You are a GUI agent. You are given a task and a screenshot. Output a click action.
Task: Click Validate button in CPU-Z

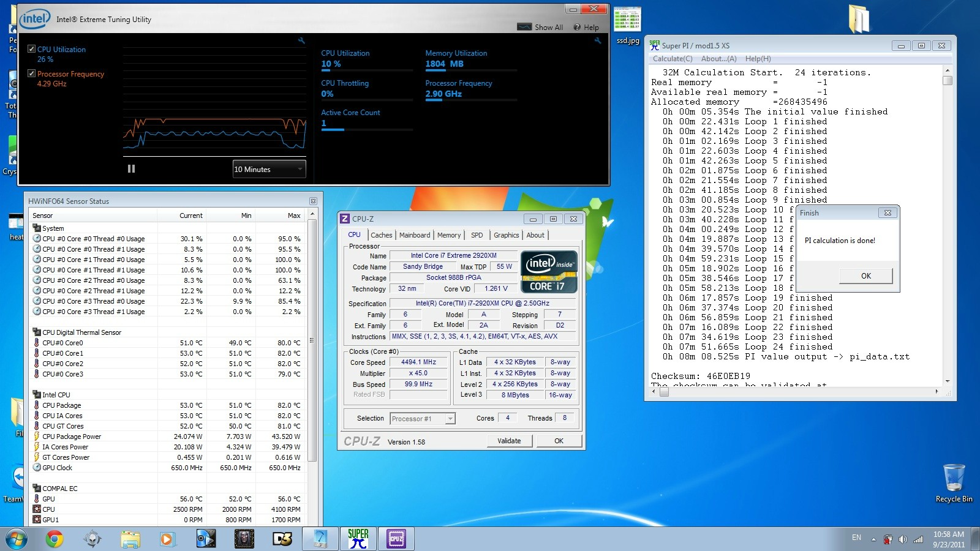510,441
